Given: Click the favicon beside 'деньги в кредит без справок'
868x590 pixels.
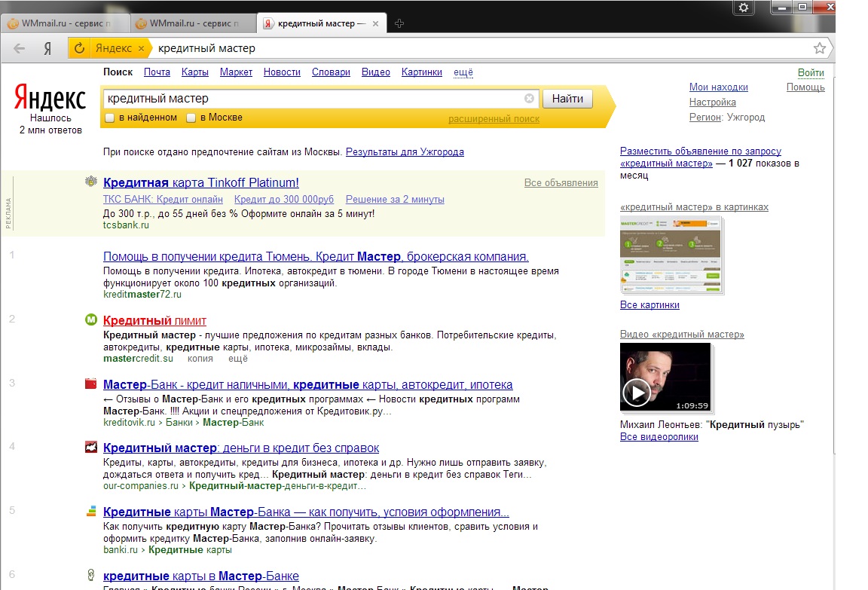Looking at the screenshot, I should pyautogui.click(x=90, y=447).
